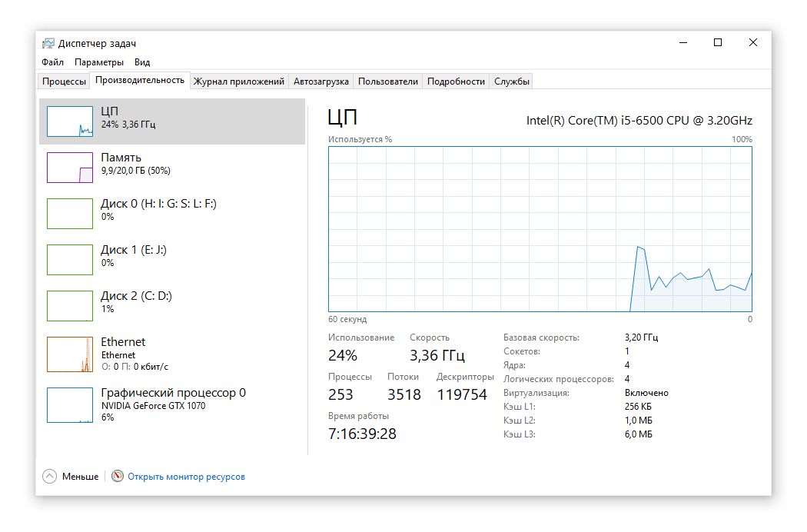Click the 60 секунд graph label

point(347,319)
